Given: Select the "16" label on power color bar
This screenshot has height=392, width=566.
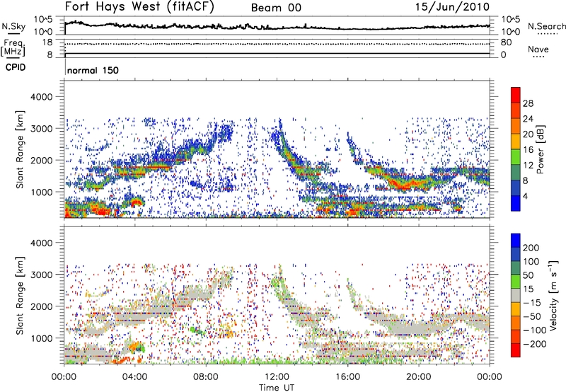Looking at the screenshot, I should (528, 150).
